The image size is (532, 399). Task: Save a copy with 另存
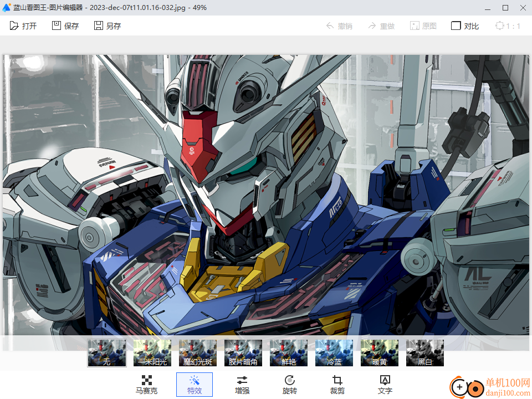coord(107,26)
